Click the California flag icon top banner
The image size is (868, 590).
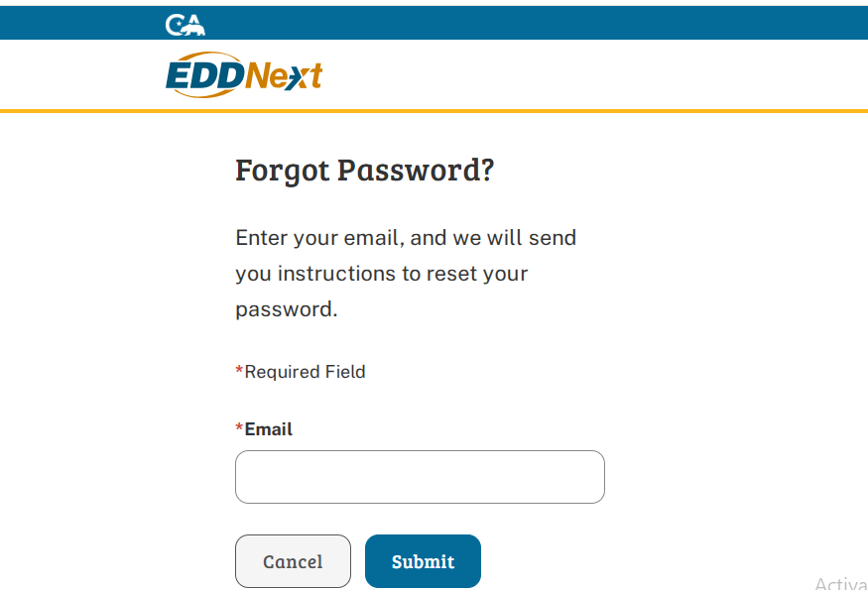(x=185, y=22)
